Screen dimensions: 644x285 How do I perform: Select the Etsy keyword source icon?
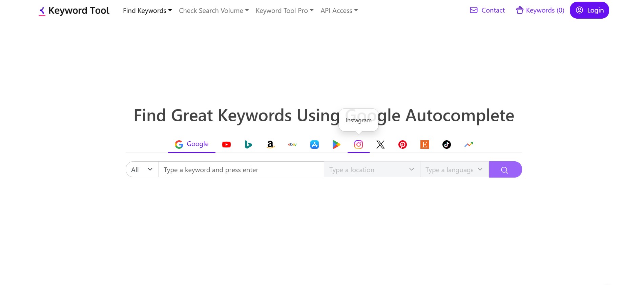[424, 145]
